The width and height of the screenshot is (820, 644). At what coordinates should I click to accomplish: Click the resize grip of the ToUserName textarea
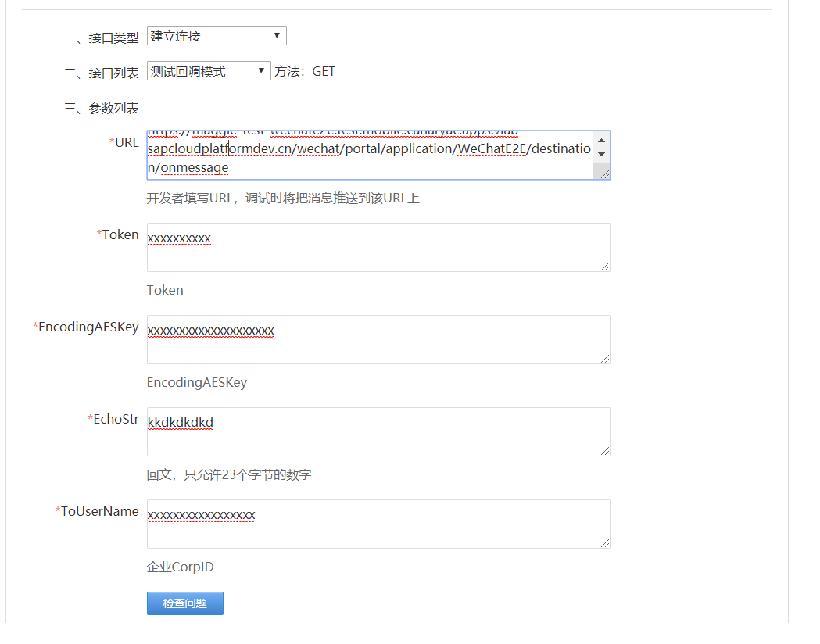coord(605,545)
